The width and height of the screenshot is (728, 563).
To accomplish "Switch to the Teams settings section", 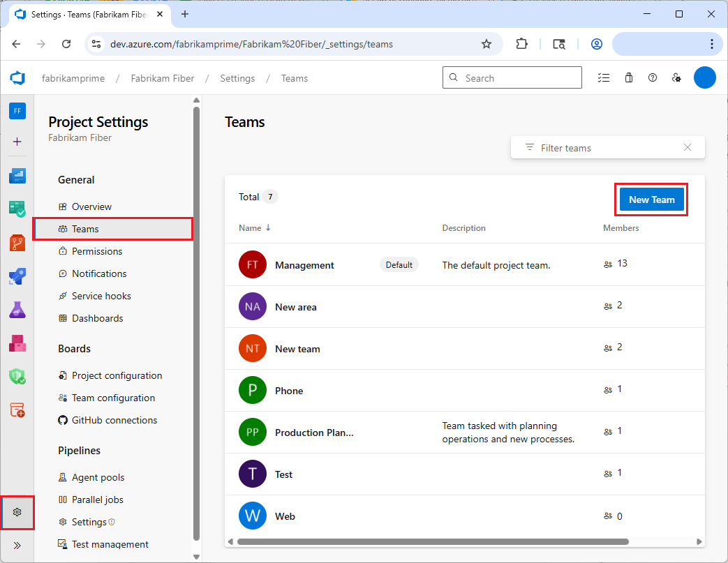I will (x=87, y=228).
